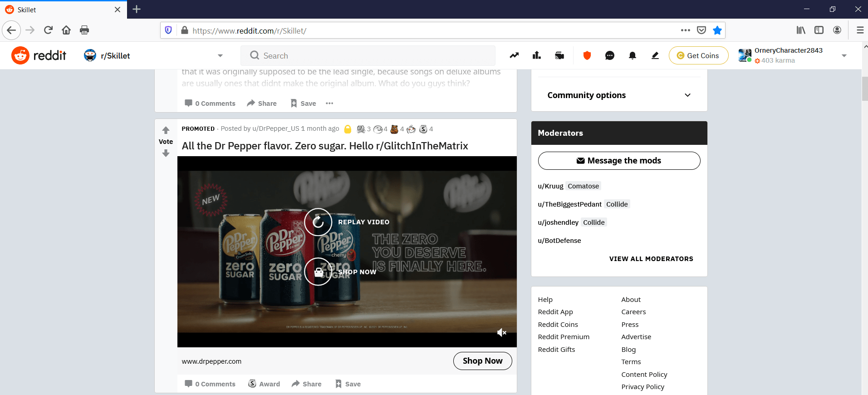Open the Popular trending arrow icon
Image resolution: width=868 pixels, height=395 pixels.
(x=514, y=55)
